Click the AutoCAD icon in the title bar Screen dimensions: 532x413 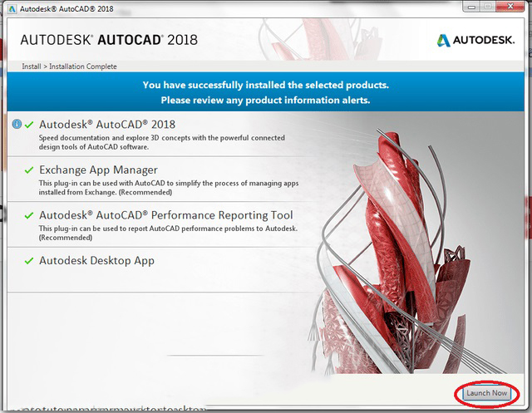click(12, 9)
